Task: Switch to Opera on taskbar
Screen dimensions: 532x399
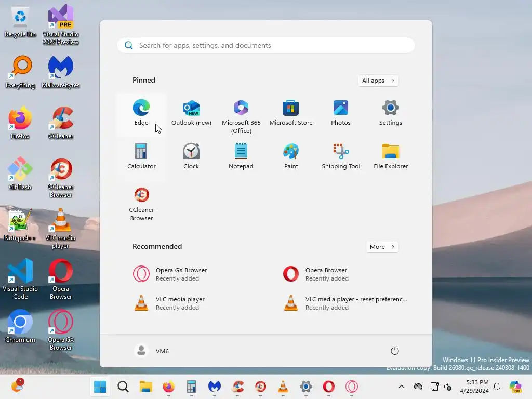Action: [329, 387]
